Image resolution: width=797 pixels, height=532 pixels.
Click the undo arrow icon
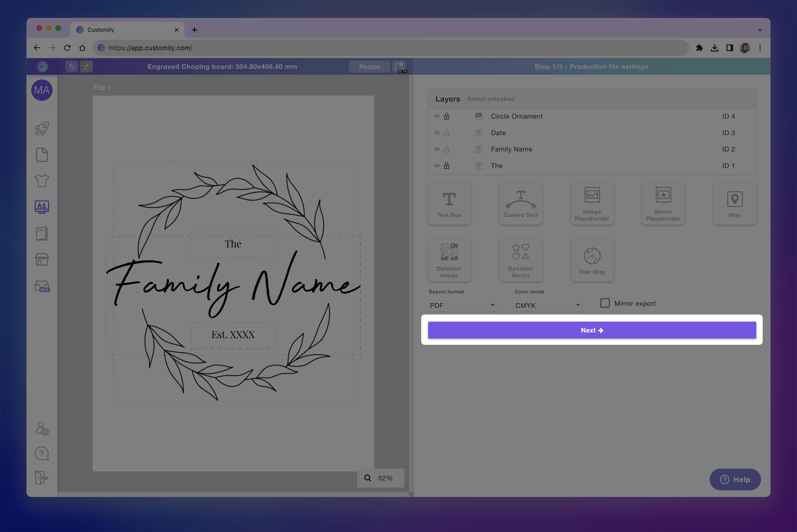(72, 66)
